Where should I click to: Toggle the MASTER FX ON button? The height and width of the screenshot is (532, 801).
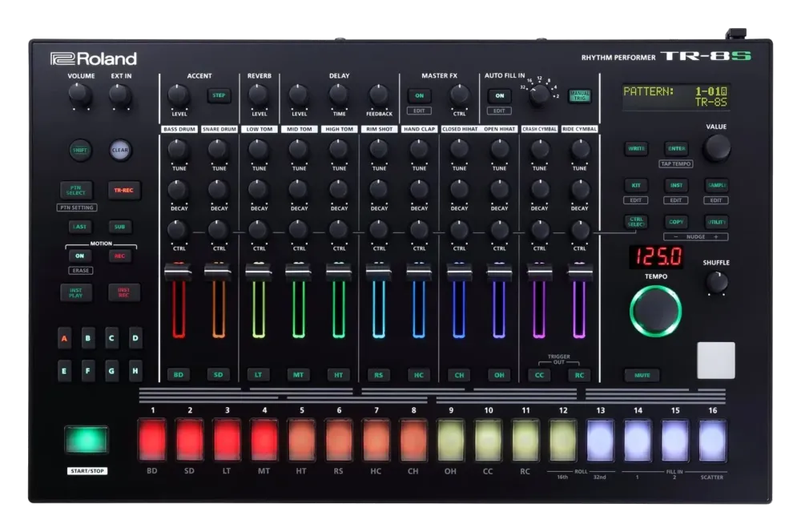419,95
